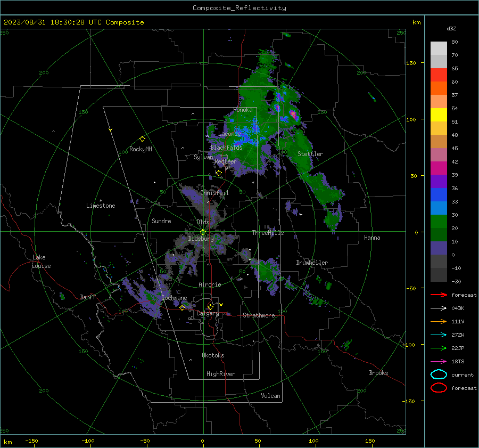Click the Calgary city label
The width and height of the screenshot is (479, 448).
click(x=208, y=313)
